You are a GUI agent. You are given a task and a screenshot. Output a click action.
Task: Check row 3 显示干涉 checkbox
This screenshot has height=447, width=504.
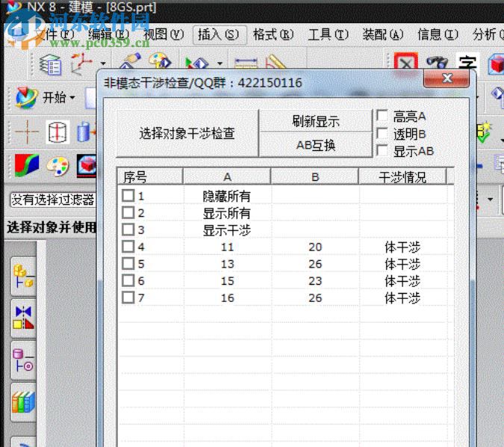coord(128,229)
